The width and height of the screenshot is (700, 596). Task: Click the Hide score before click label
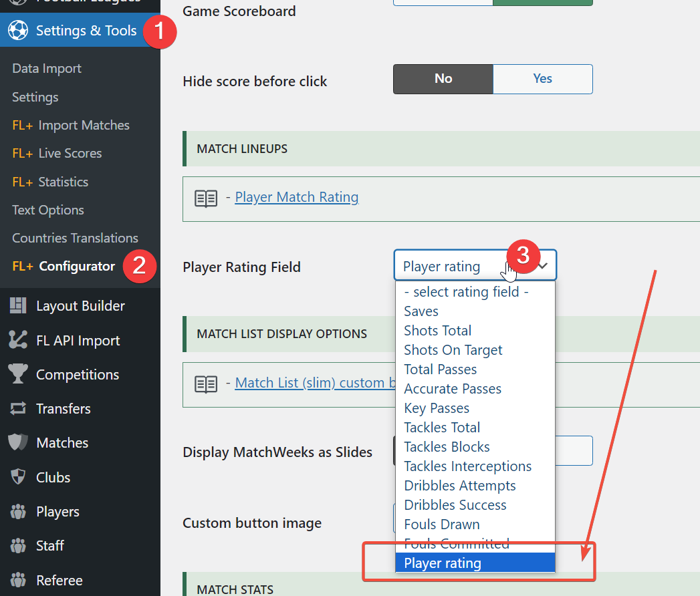click(255, 82)
